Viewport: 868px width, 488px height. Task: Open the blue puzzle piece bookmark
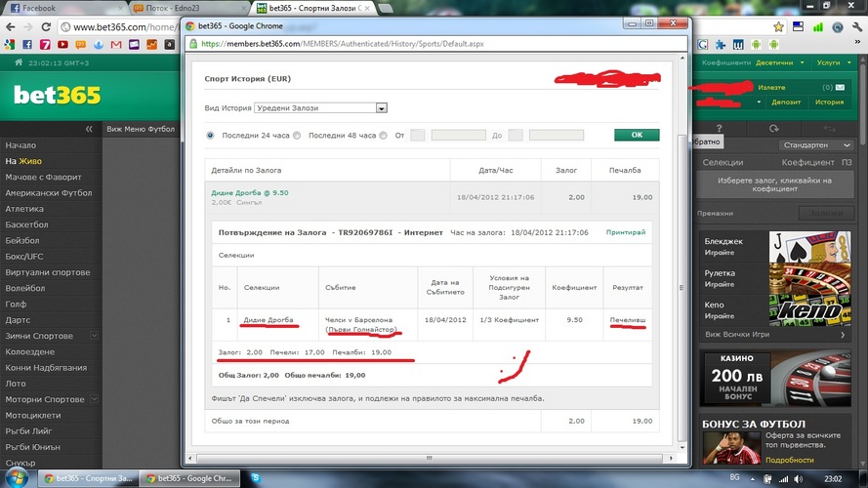tap(721, 45)
